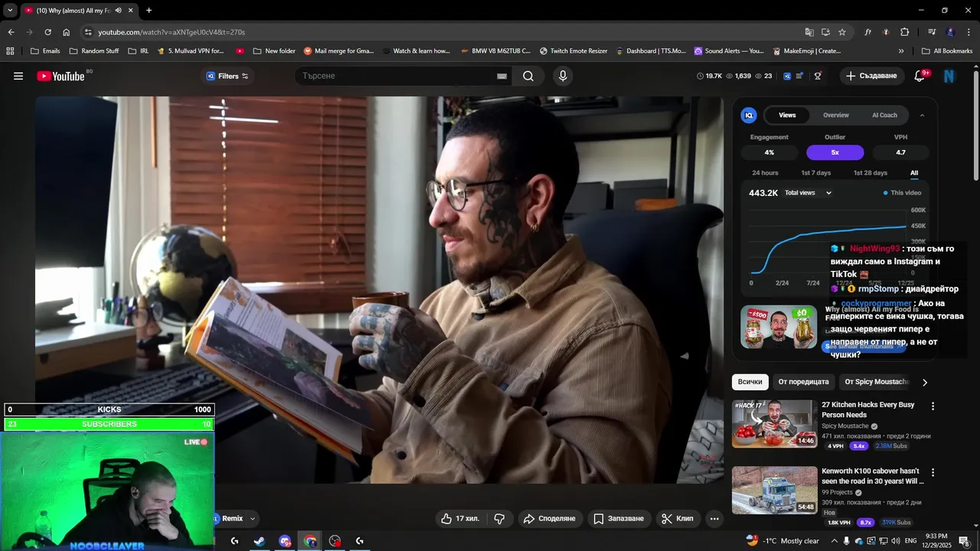Show hidden system tray icons
980x551 pixels.
(835, 541)
